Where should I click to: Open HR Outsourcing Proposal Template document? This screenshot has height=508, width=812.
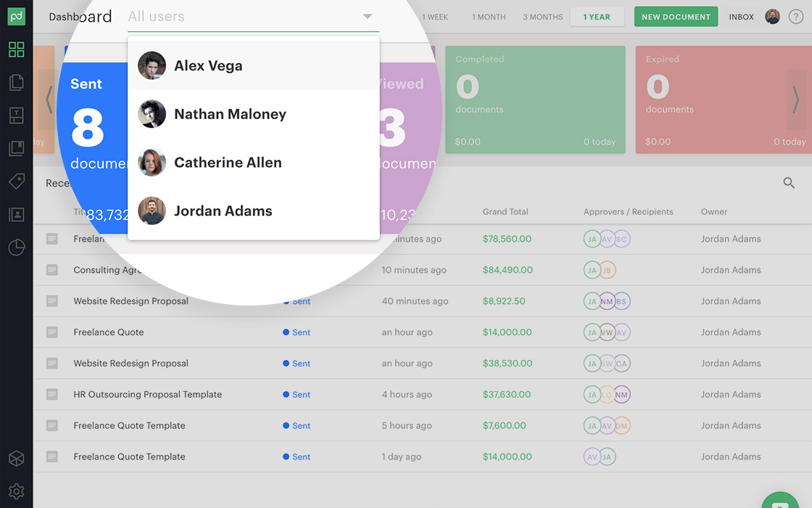click(148, 395)
